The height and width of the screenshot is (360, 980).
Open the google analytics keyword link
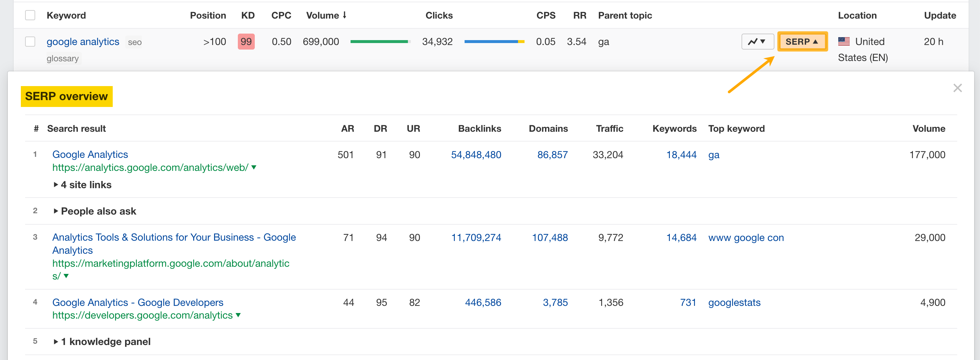82,41
